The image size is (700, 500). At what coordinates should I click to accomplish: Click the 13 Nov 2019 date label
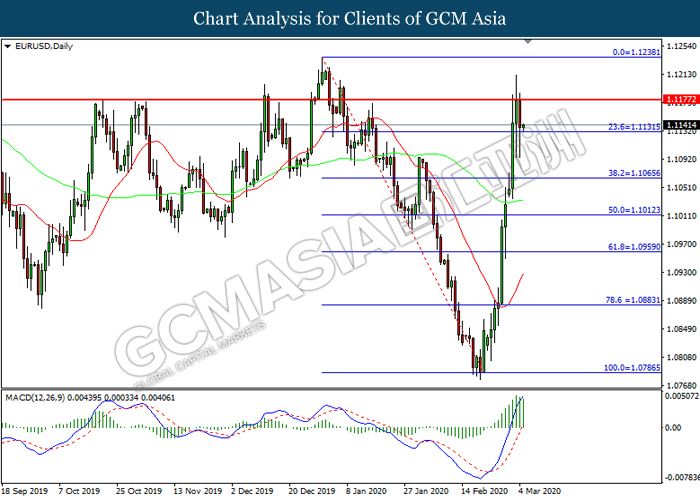[x=197, y=491]
